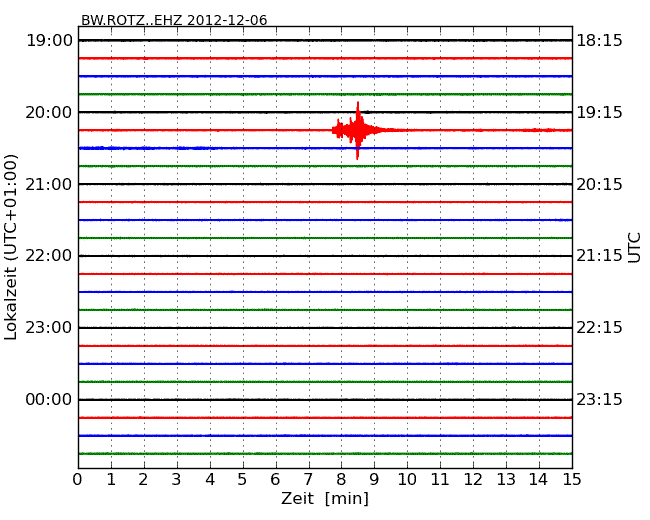Click the Zeit [min] axis label
650x520 pixels.
[x=325, y=498]
